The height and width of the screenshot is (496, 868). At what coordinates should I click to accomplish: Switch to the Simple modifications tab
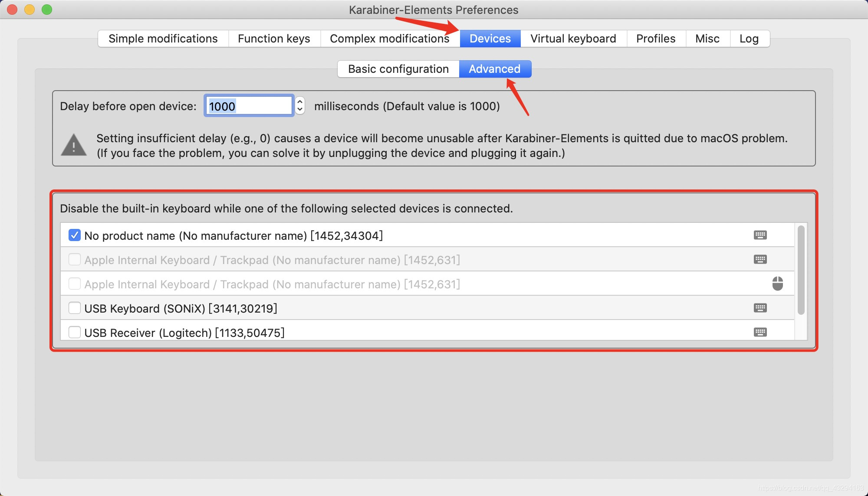[x=163, y=39]
